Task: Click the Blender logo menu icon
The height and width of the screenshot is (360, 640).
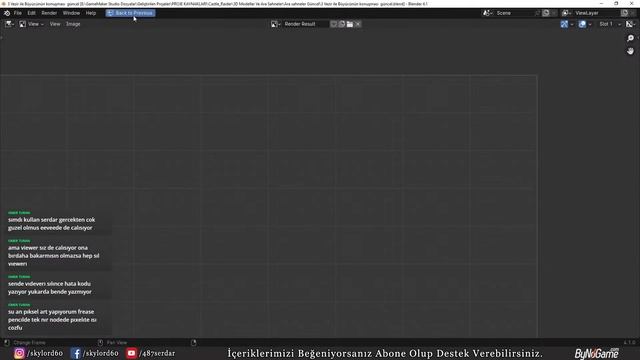Action: pos(7,13)
